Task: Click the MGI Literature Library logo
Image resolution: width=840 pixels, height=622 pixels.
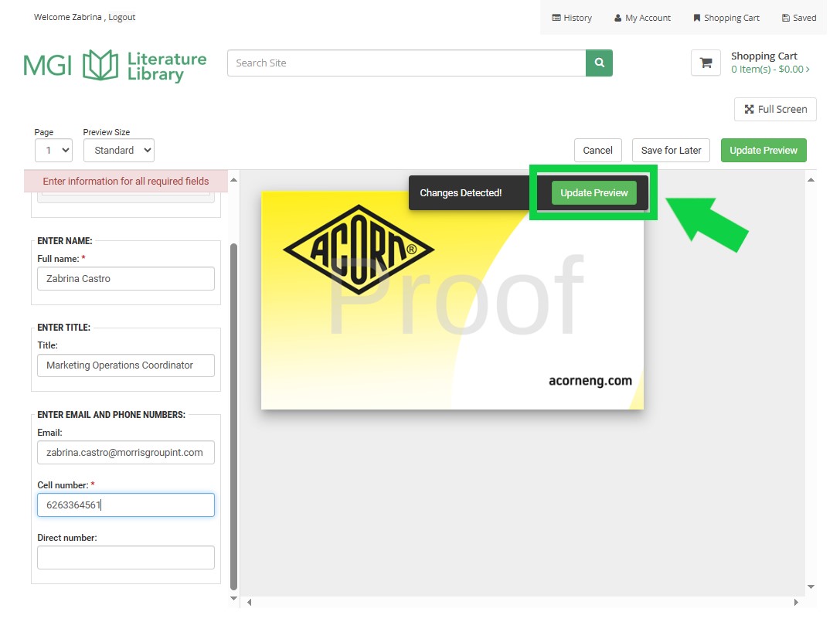Action: (114, 66)
